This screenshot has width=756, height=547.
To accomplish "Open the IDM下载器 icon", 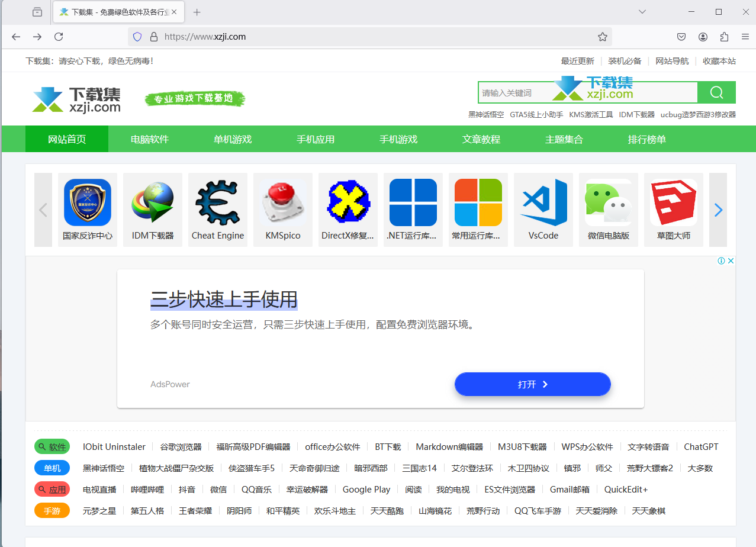I will tap(153, 202).
